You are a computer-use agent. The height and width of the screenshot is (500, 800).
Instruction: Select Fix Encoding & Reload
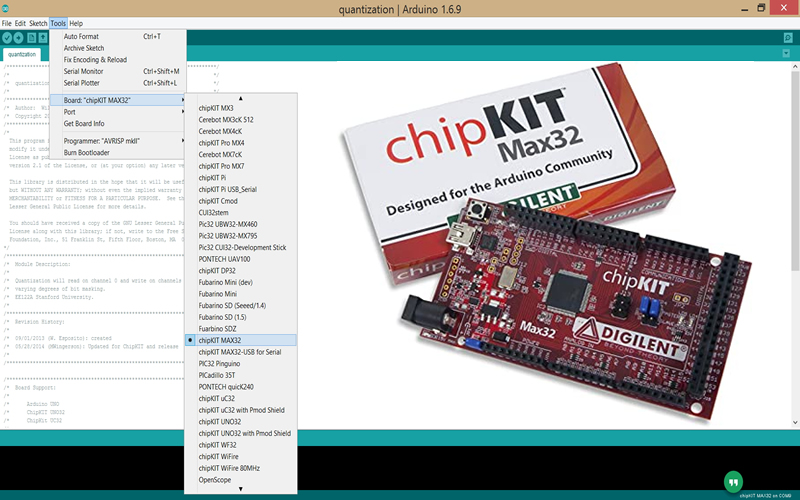118,60
